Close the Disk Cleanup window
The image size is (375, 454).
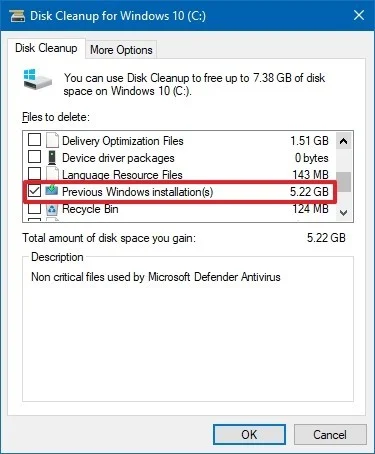point(359,15)
